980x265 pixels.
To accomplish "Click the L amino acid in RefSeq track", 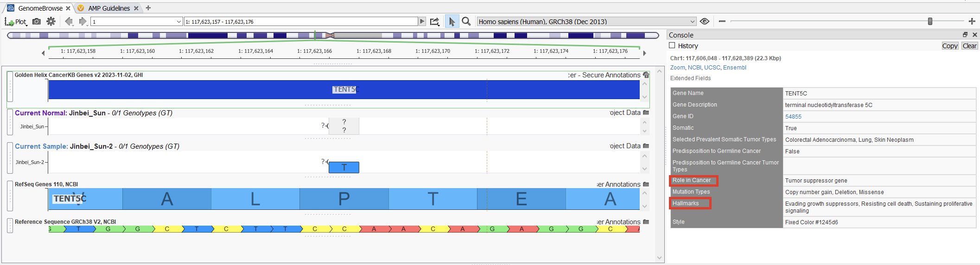I will point(255,199).
